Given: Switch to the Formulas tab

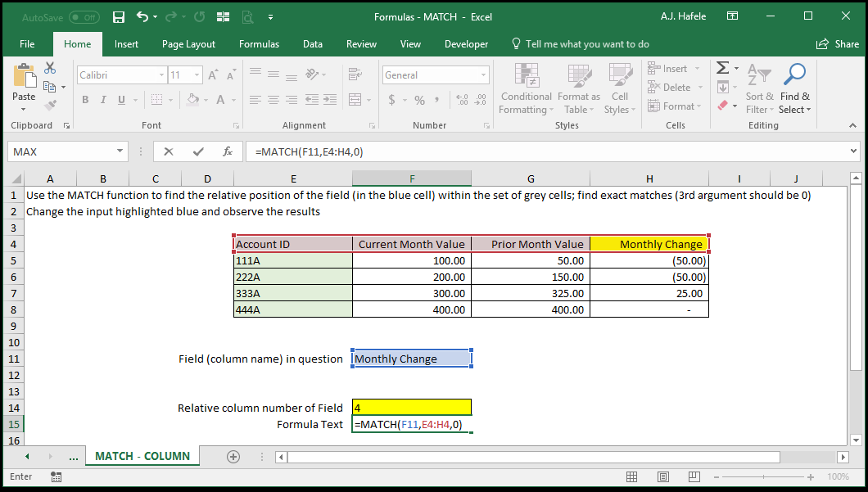Looking at the screenshot, I should click(x=259, y=44).
